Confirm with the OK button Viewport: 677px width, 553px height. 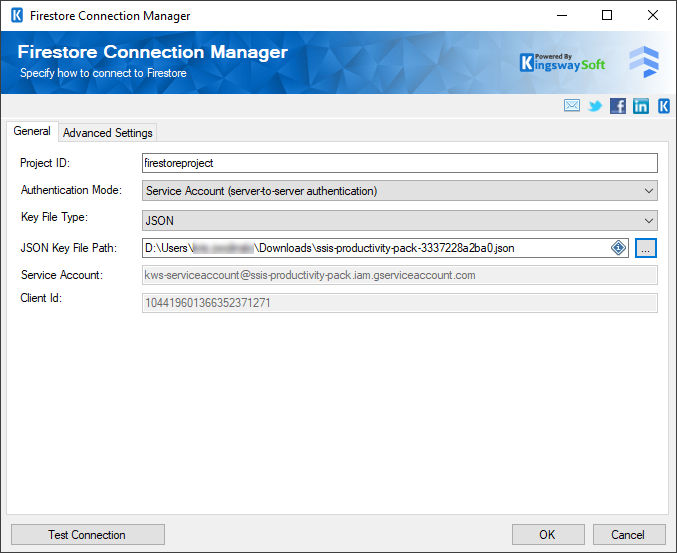tap(548, 535)
